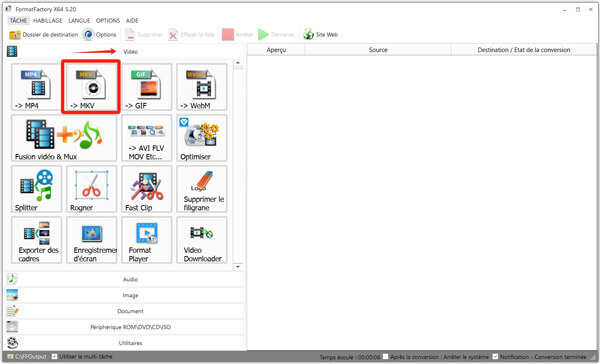Expand the Image section
The width and height of the screenshot is (600, 364).
point(125,295)
